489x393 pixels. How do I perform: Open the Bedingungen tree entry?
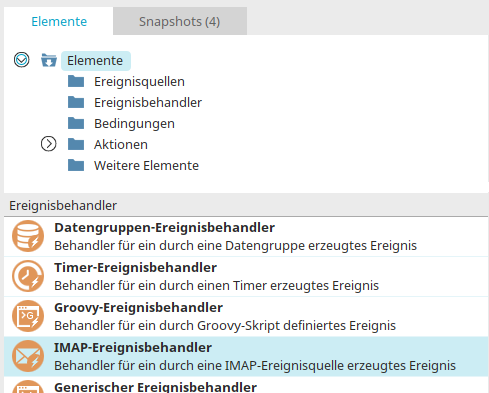(134, 124)
